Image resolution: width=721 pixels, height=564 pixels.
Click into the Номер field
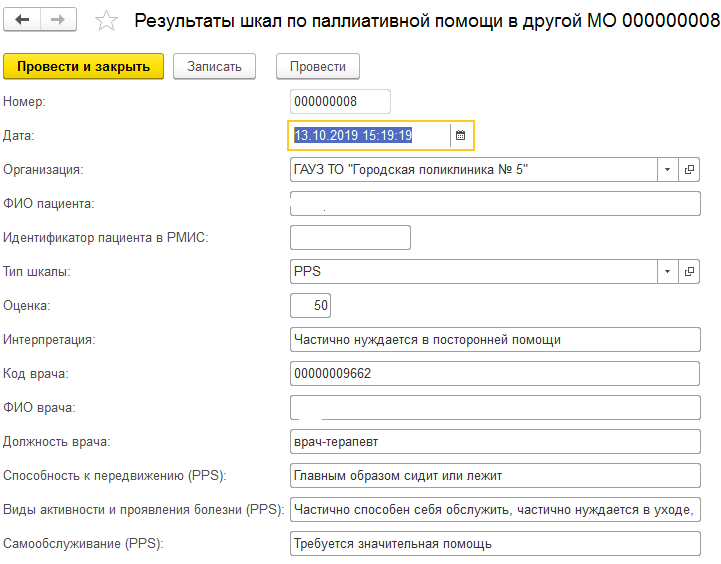coord(339,101)
